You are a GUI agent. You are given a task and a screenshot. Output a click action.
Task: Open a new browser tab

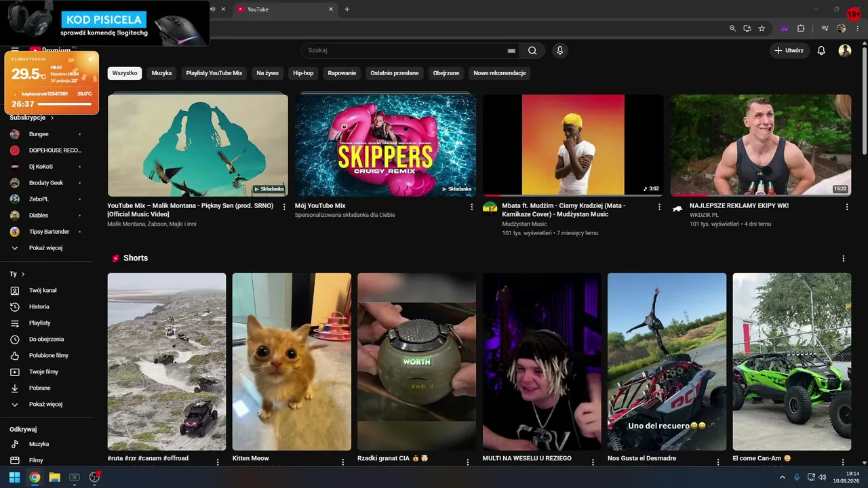pos(347,9)
